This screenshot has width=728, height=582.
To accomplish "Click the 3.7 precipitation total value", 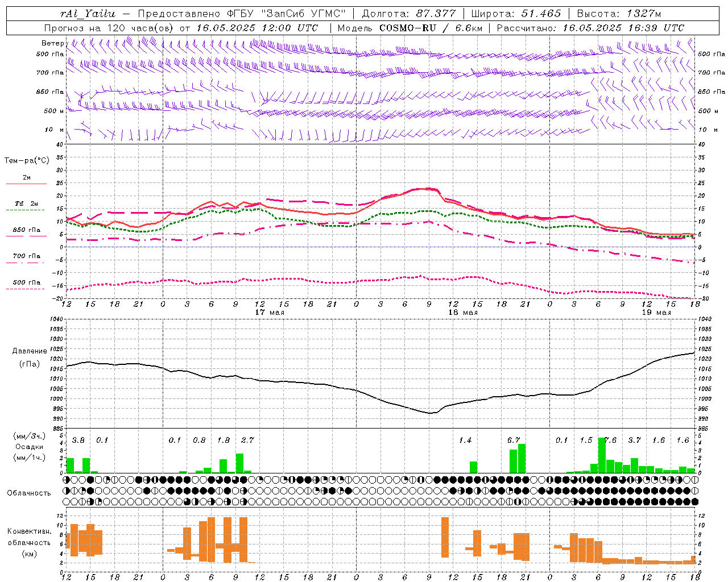I will [634, 440].
